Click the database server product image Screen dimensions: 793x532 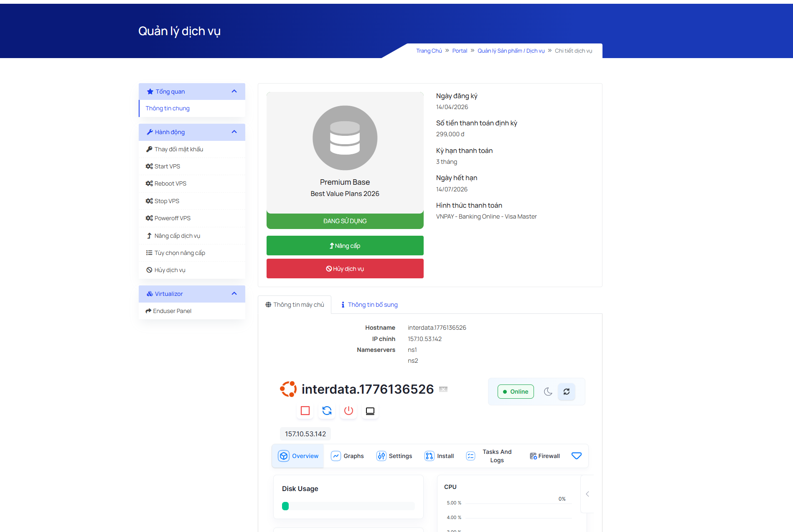click(345, 138)
